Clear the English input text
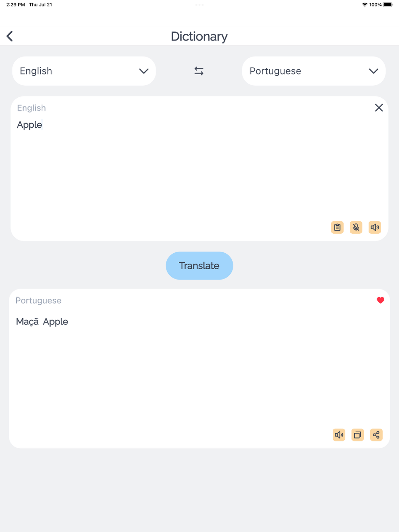The image size is (399, 532). 379,108
